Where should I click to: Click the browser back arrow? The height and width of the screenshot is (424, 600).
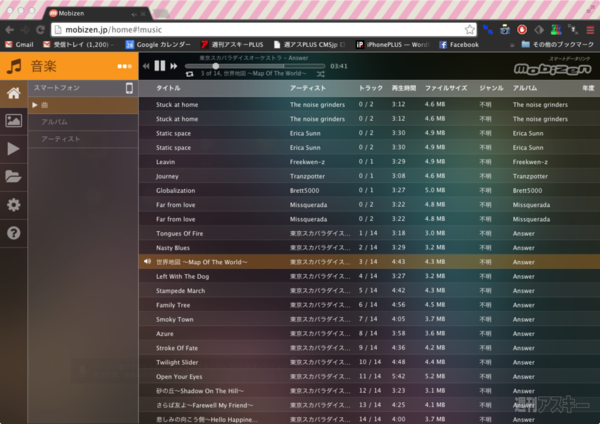[x=10, y=29]
